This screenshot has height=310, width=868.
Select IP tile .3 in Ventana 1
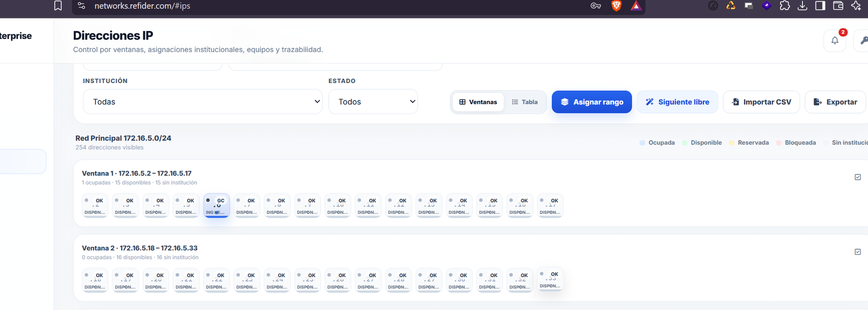pos(125,206)
